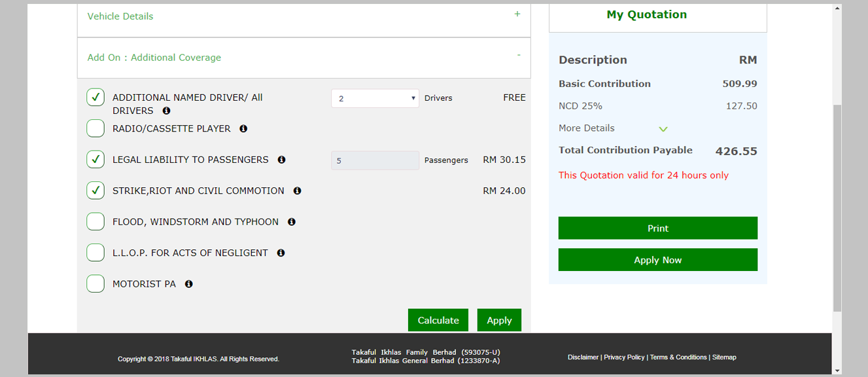Click the My Quotation heading
The height and width of the screenshot is (377, 868).
[x=647, y=14]
